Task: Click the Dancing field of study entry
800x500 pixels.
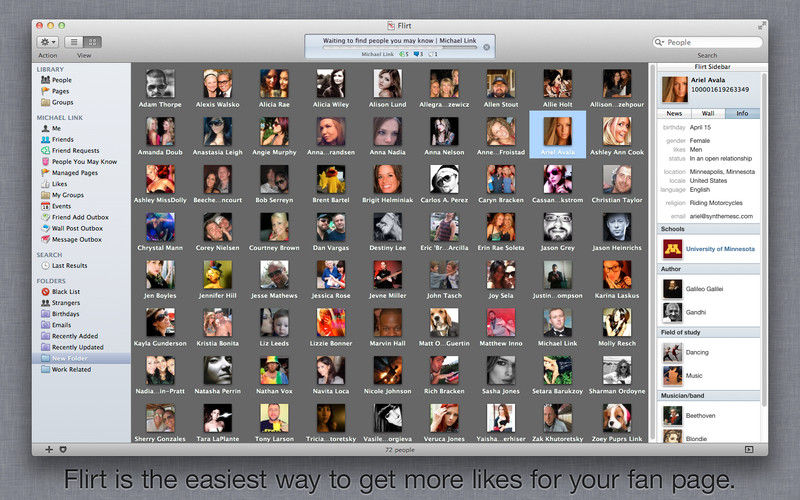Action: tap(697, 353)
